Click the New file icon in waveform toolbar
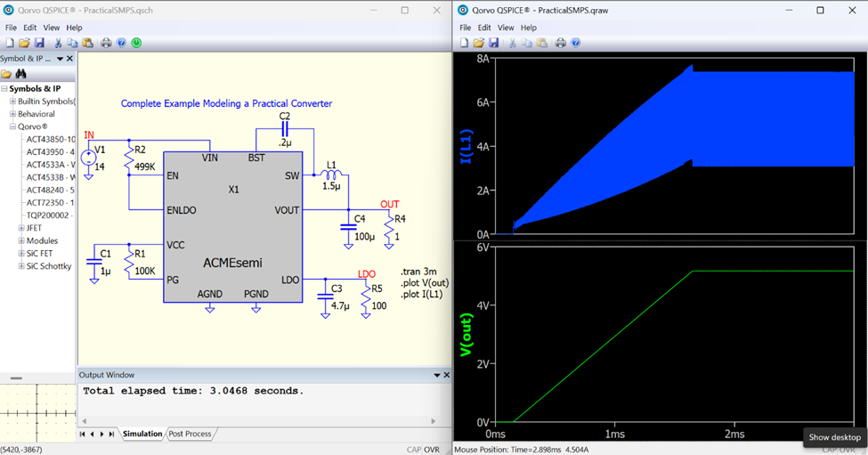This screenshot has height=455, width=868. pyautogui.click(x=464, y=43)
